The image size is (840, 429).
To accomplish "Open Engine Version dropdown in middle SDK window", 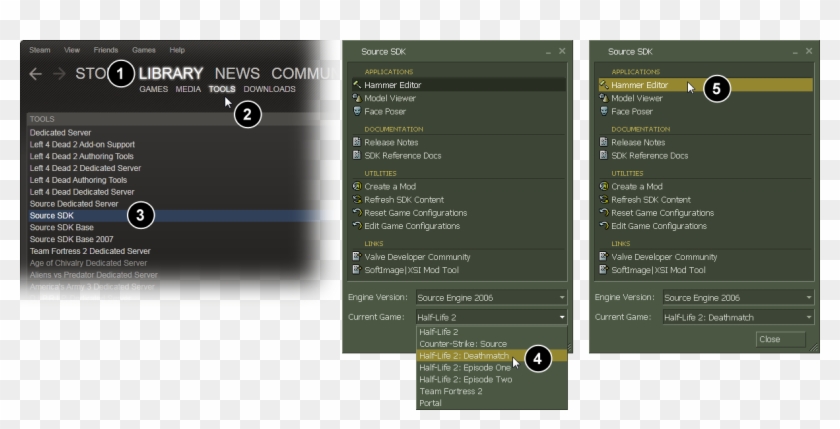I will (x=491, y=297).
